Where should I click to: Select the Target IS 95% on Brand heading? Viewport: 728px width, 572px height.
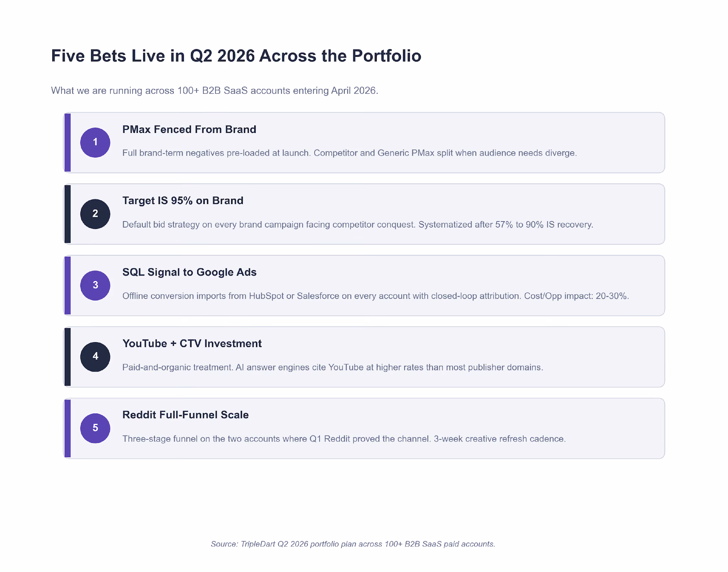(183, 201)
